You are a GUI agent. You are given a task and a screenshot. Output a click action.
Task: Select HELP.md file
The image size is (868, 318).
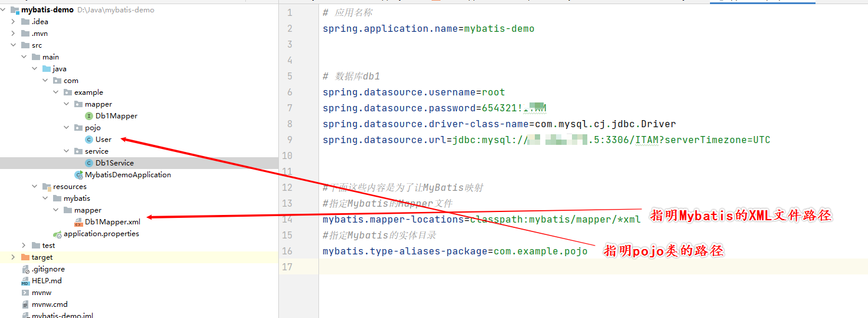(47, 281)
